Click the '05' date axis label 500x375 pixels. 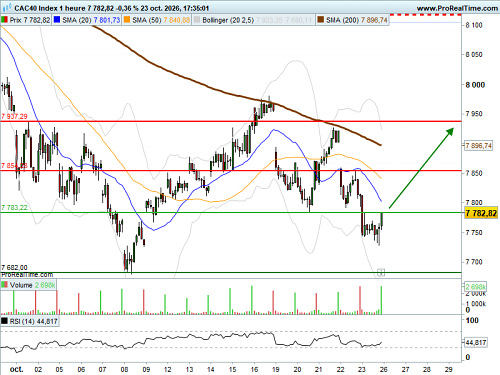click(59, 369)
